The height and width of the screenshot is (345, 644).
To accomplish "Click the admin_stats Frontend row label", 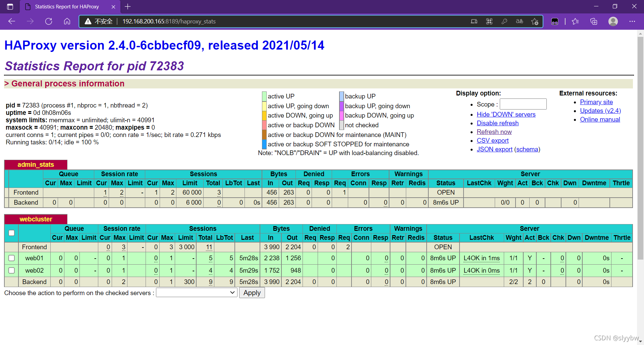I will point(26,193).
